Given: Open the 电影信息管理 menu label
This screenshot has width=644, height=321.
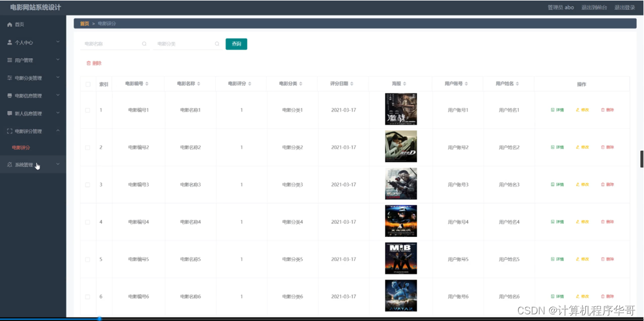Looking at the screenshot, I should (x=28, y=95).
